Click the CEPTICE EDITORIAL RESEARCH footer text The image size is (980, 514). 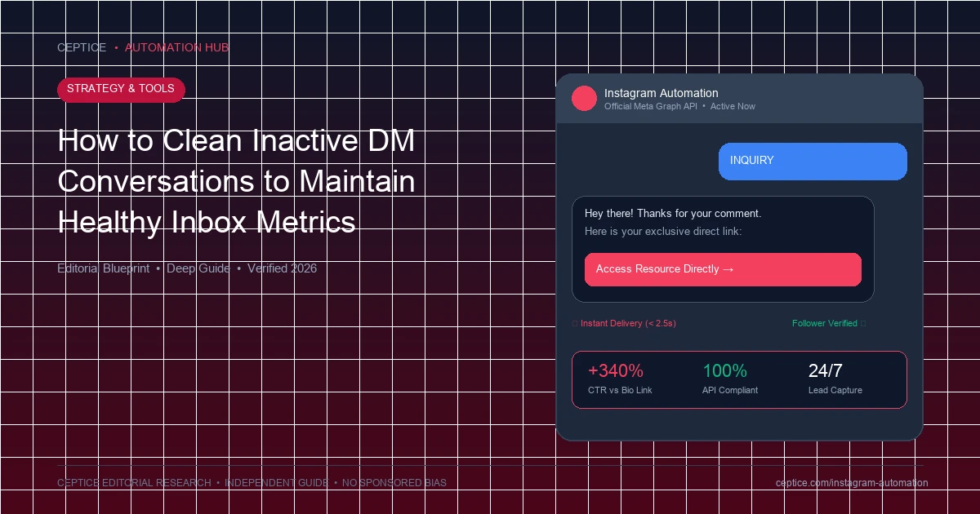click(134, 483)
